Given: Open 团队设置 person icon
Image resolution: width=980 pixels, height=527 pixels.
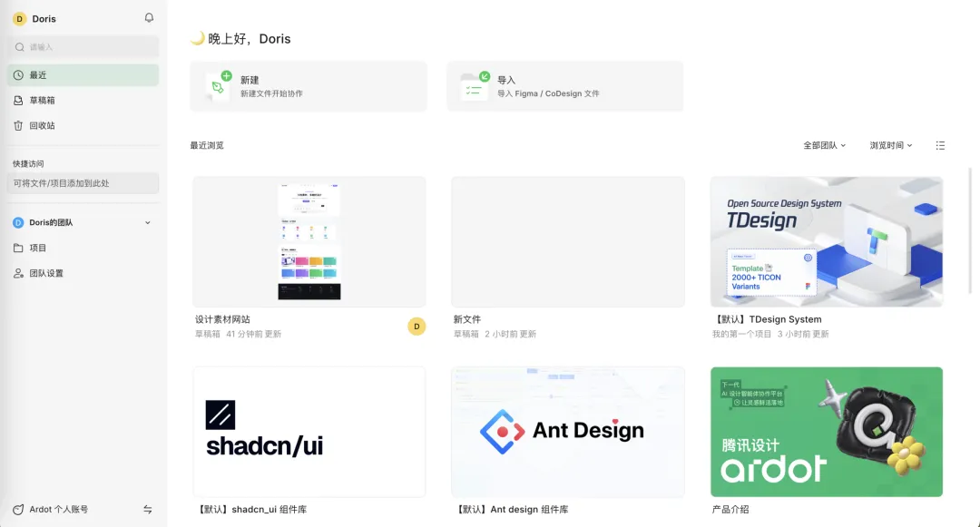Looking at the screenshot, I should click(19, 274).
